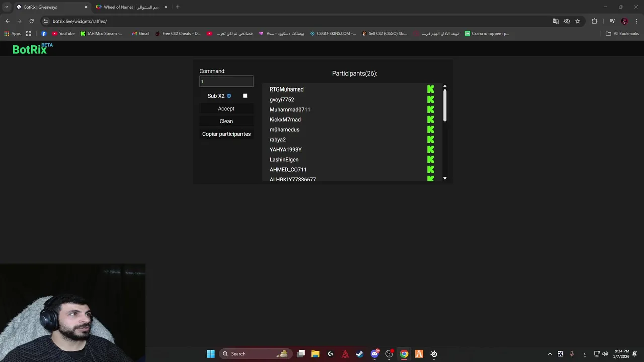Switch to the Wheel of Names tab
The height and width of the screenshot is (362, 644).
click(x=132, y=7)
